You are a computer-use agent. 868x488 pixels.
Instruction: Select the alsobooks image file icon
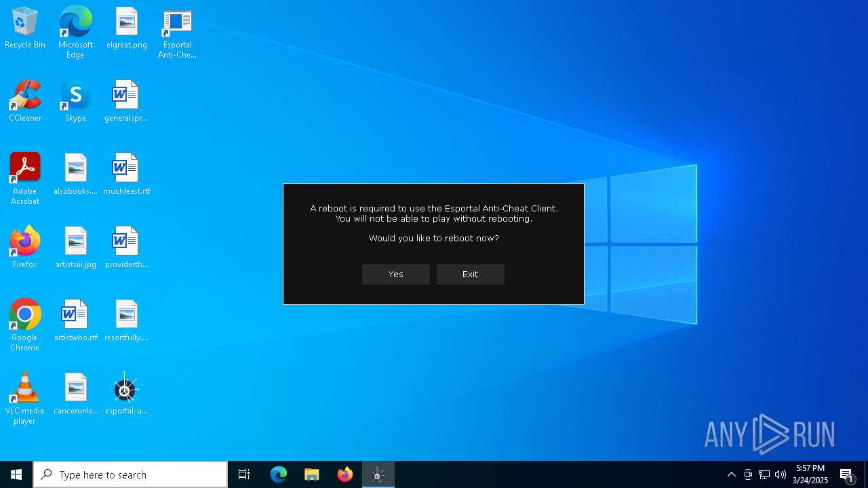(75, 175)
